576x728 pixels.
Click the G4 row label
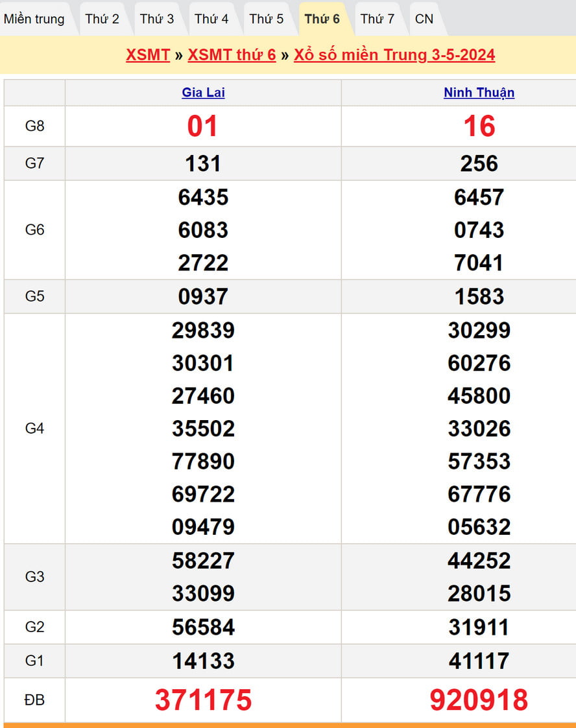34,429
